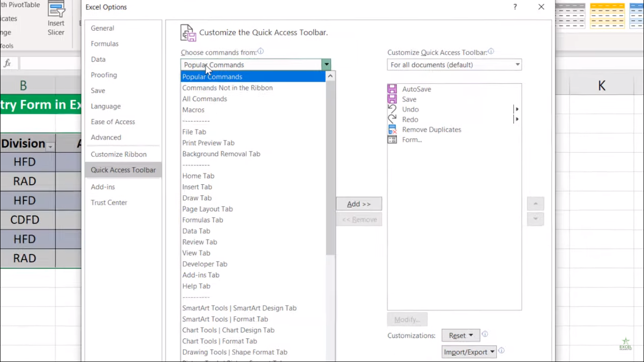Open the Choose commands from dropdown arrow

point(326,65)
